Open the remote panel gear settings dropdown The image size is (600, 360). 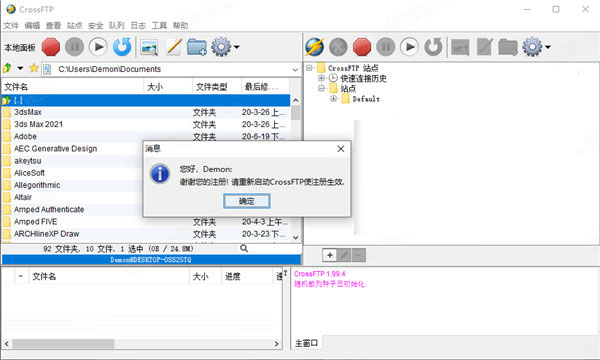536,47
